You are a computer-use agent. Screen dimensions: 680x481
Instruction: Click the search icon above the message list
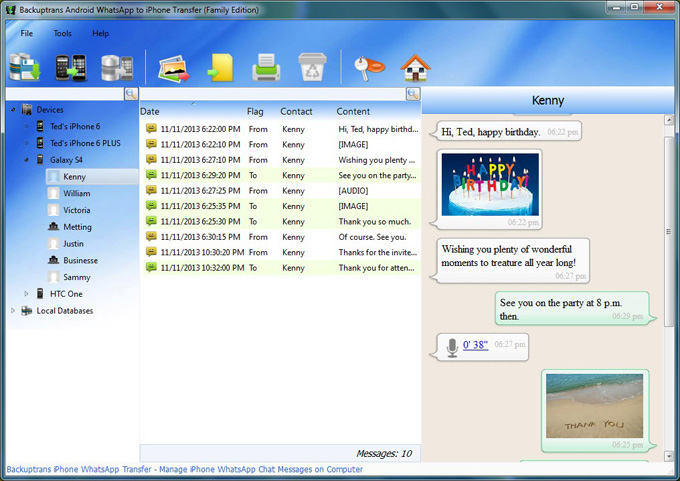413,94
